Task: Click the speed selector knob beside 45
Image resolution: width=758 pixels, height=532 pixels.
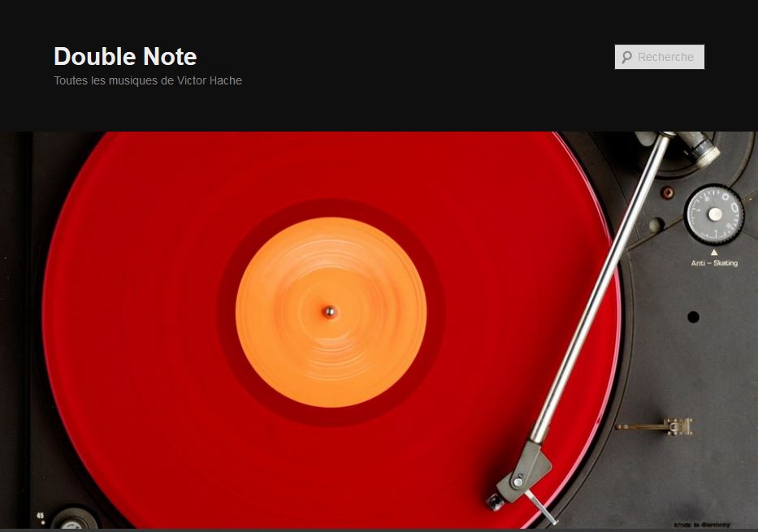Action: [x=73, y=519]
